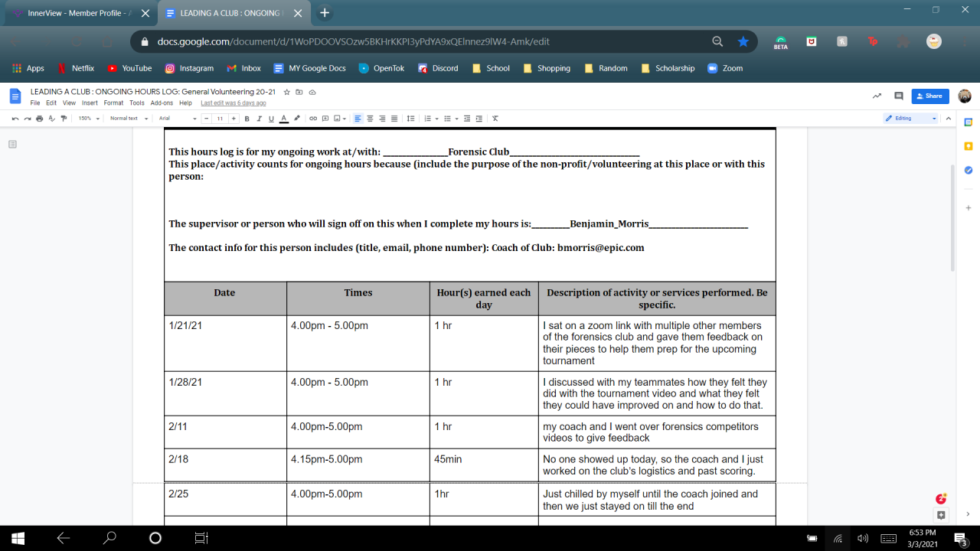Expand the numbered list options arrow
Image resolution: width=980 pixels, height=551 pixels.
click(x=436, y=119)
